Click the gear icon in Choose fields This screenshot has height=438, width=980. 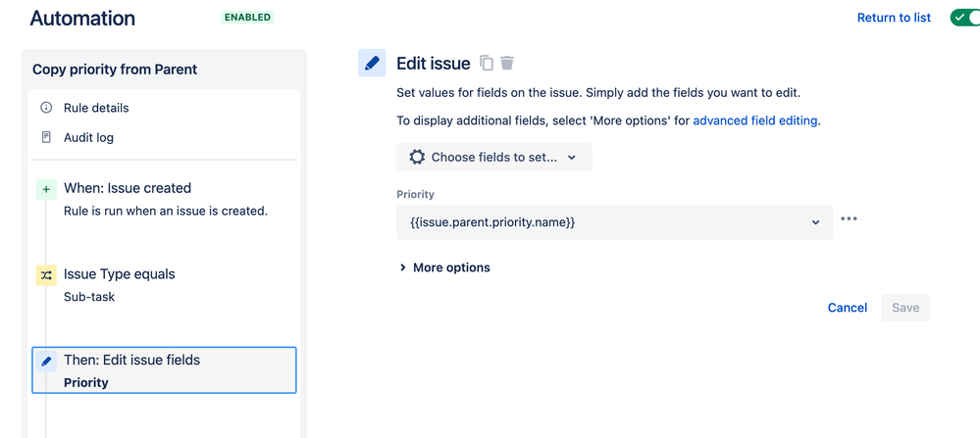pyautogui.click(x=417, y=157)
